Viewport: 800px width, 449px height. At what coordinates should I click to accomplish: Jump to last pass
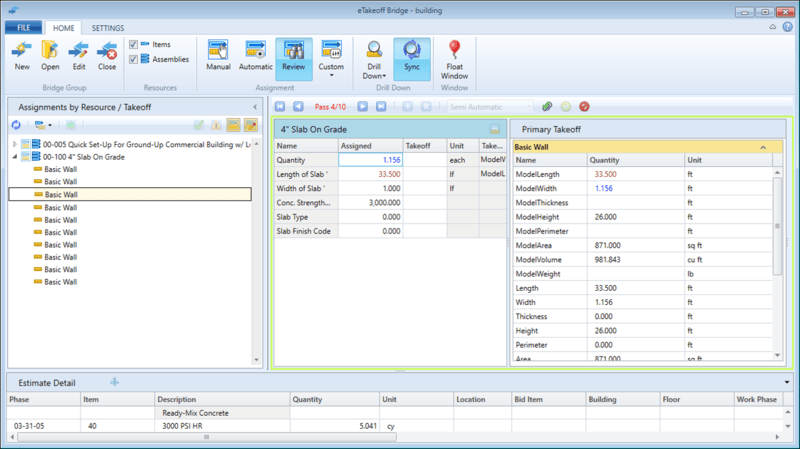381,107
